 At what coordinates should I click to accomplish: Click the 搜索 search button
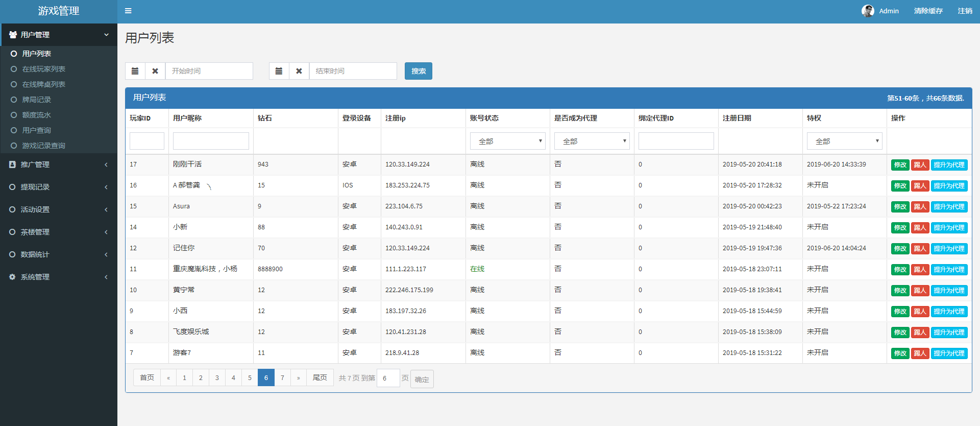(418, 71)
